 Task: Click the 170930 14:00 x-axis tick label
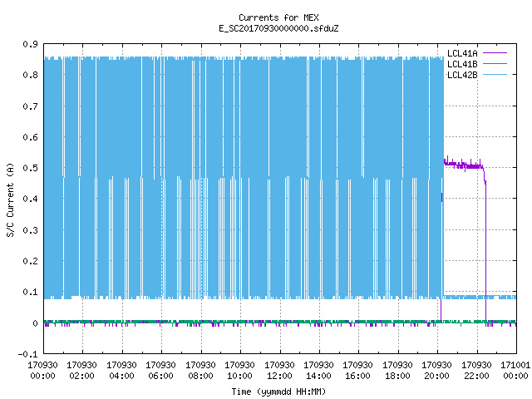pyautogui.click(x=318, y=371)
